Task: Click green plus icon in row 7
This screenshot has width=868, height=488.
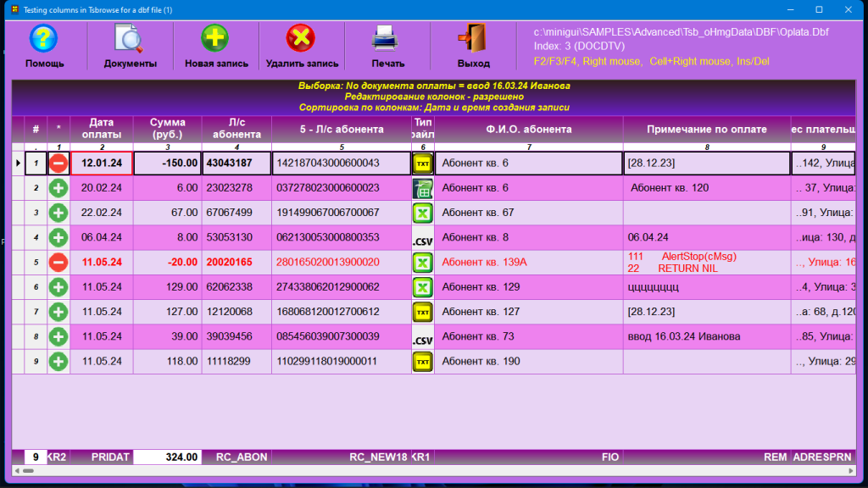Action: [x=58, y=312]
